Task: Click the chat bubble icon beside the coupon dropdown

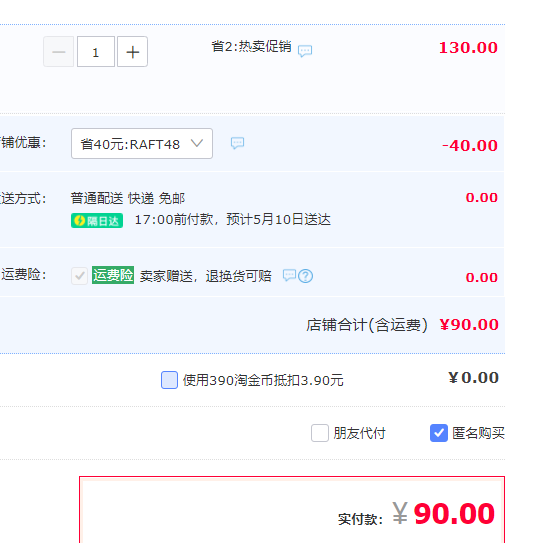Action: [x=238, y=143]
